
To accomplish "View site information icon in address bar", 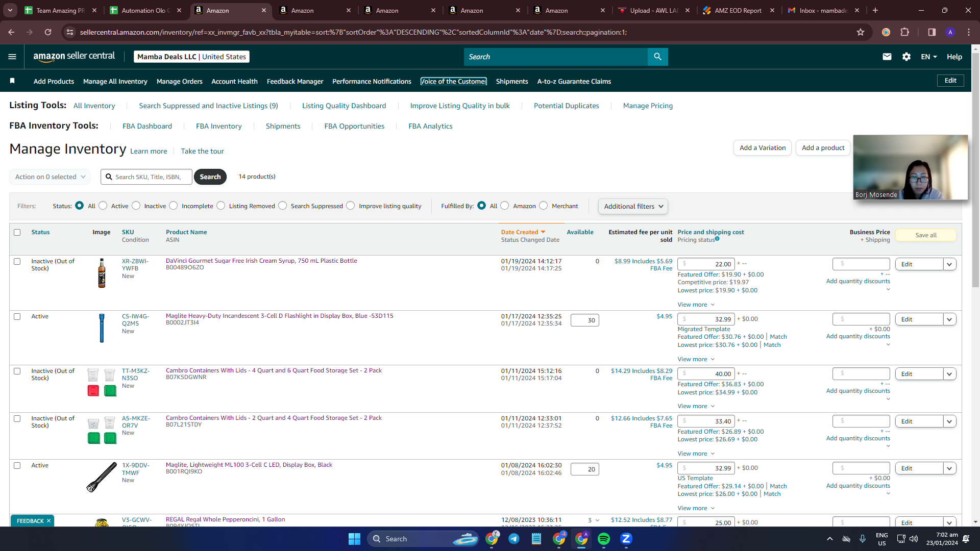I will [70, 32].
